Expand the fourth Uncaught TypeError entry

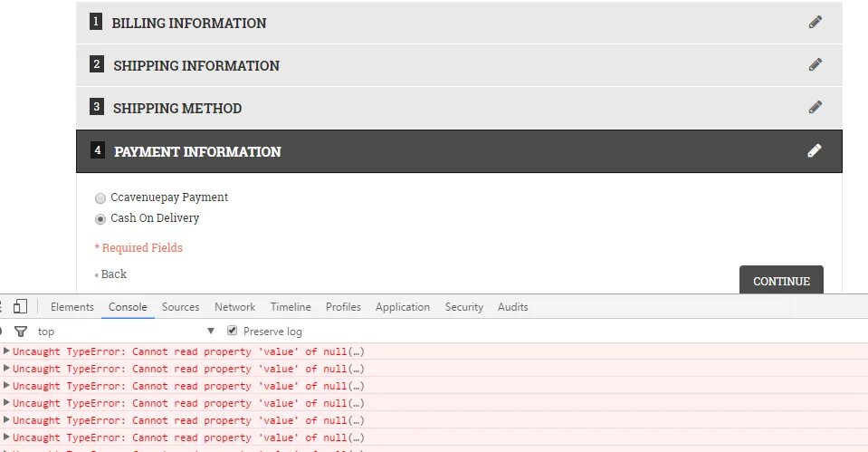point(6,402)
